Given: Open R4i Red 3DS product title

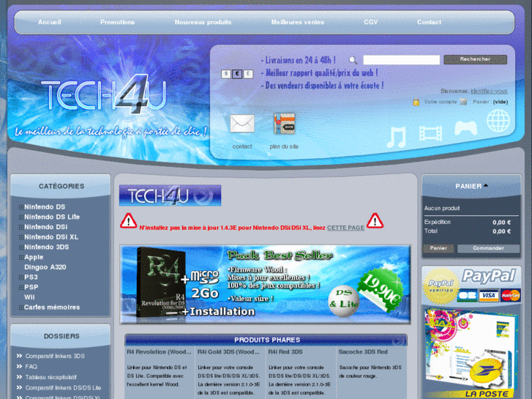Looking at the screenshot, I should (285, 352).
